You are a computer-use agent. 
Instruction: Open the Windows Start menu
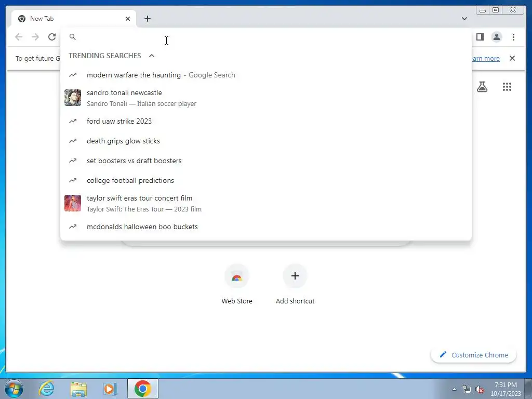click(x=14, y=389)
